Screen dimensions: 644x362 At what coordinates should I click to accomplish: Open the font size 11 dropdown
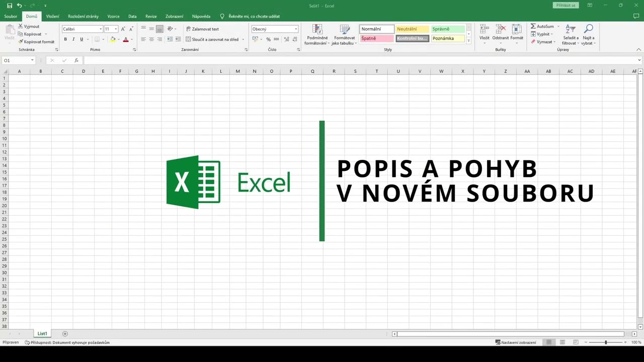(x=116, y=29)
